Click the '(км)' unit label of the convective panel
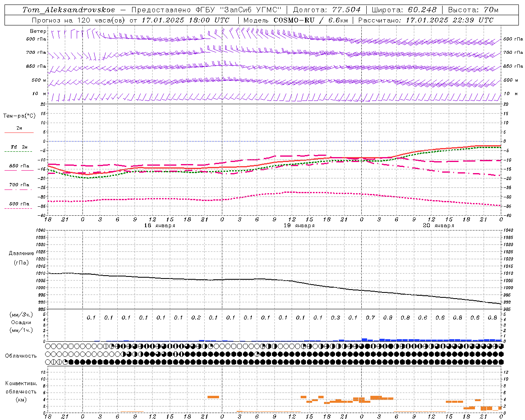525x420 pixels. coord(21,399)
